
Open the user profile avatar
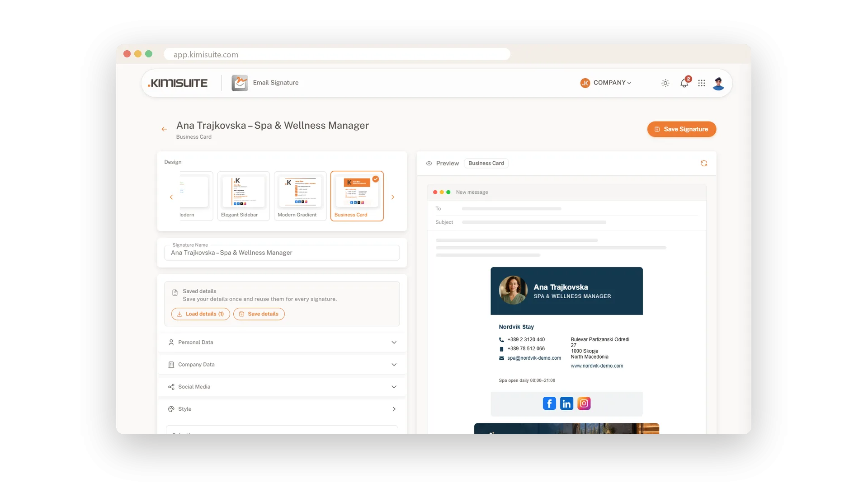(718, 83)
